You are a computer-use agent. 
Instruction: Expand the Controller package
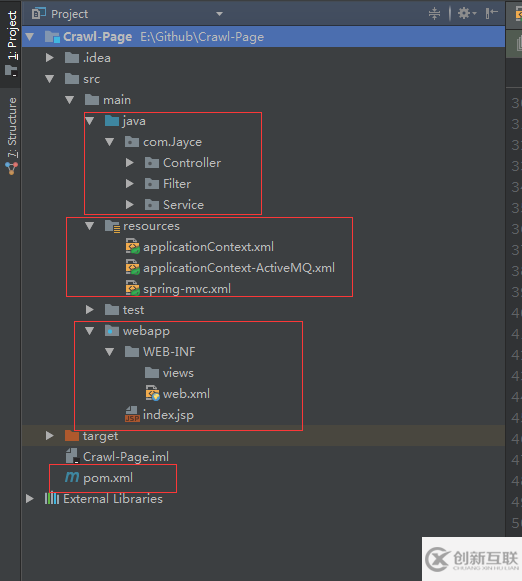[129, 163]
